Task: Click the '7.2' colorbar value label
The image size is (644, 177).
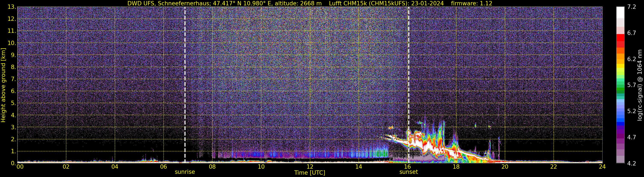Action: (632, 7)
